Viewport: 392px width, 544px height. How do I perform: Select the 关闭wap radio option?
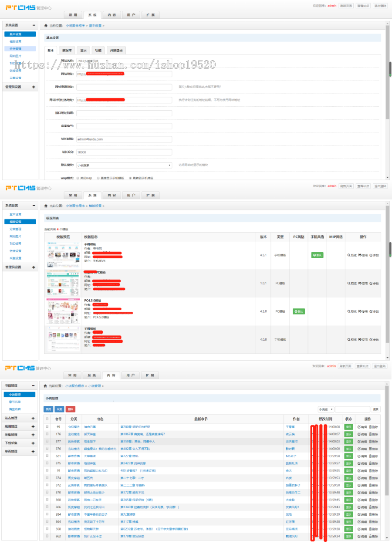(78, 178)
